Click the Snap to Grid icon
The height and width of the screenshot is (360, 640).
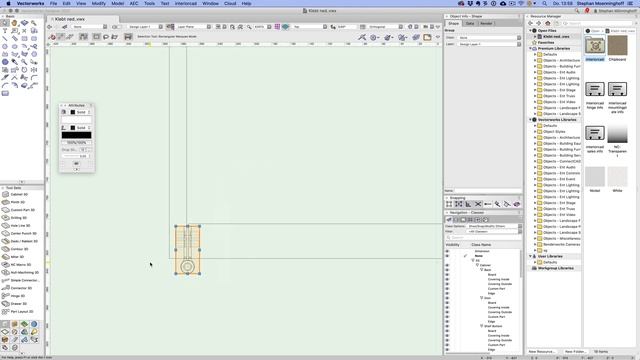pos(449,204)
